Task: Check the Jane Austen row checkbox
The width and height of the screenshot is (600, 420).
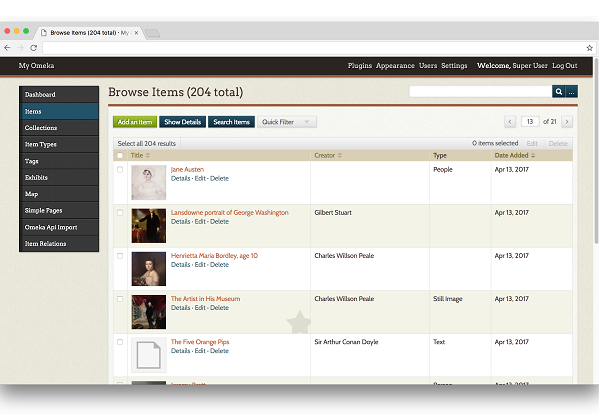Action: [x=120, y=169]
